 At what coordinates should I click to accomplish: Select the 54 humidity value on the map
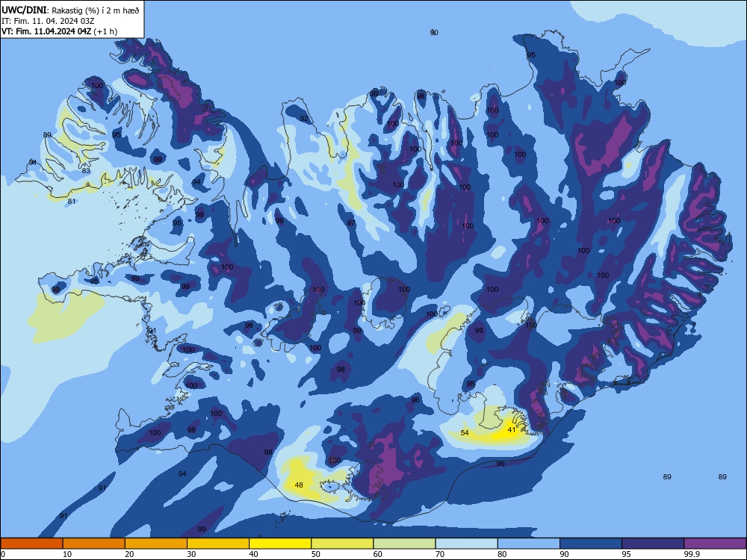(x=465, y=433)
